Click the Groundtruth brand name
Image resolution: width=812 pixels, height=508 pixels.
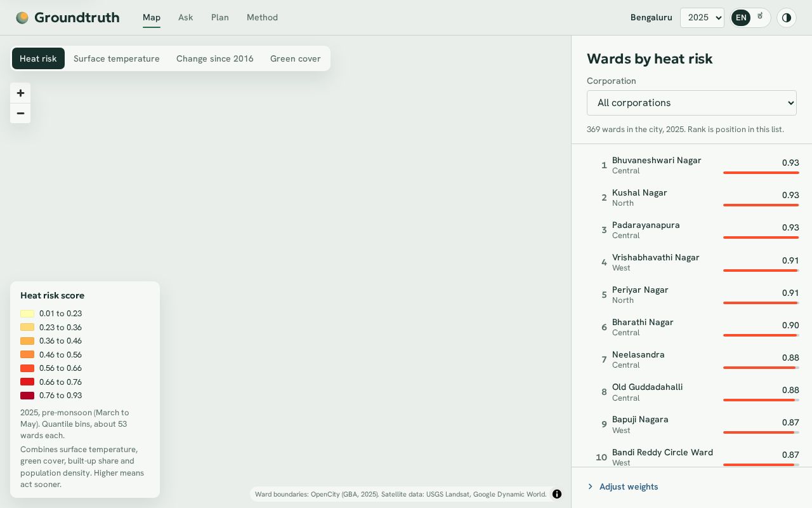[77, 18]
